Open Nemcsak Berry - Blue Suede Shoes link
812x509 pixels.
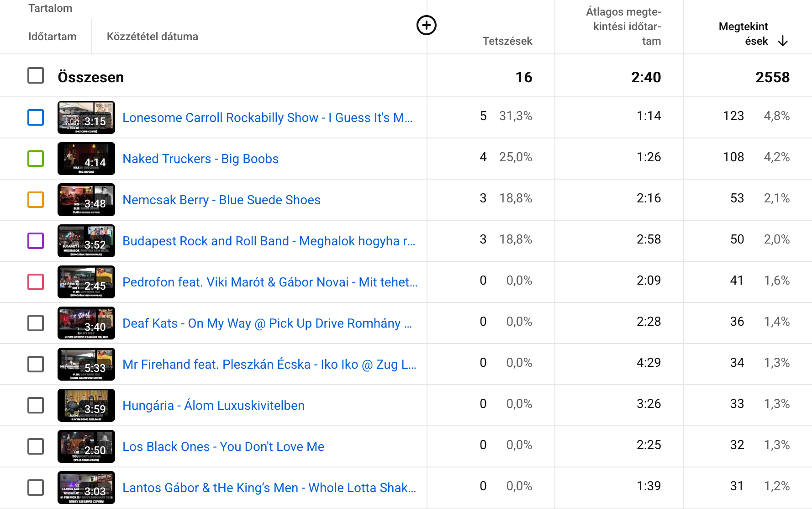pos(221,200)
